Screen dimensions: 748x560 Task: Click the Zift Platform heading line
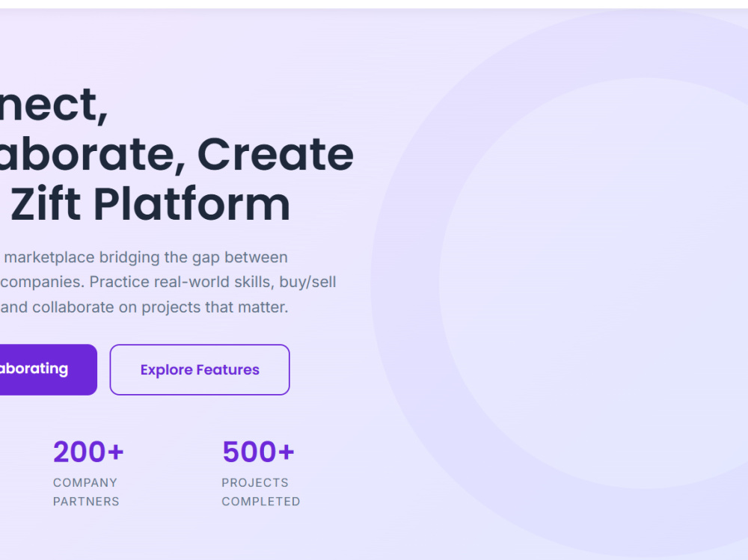(x=150, y=204)
